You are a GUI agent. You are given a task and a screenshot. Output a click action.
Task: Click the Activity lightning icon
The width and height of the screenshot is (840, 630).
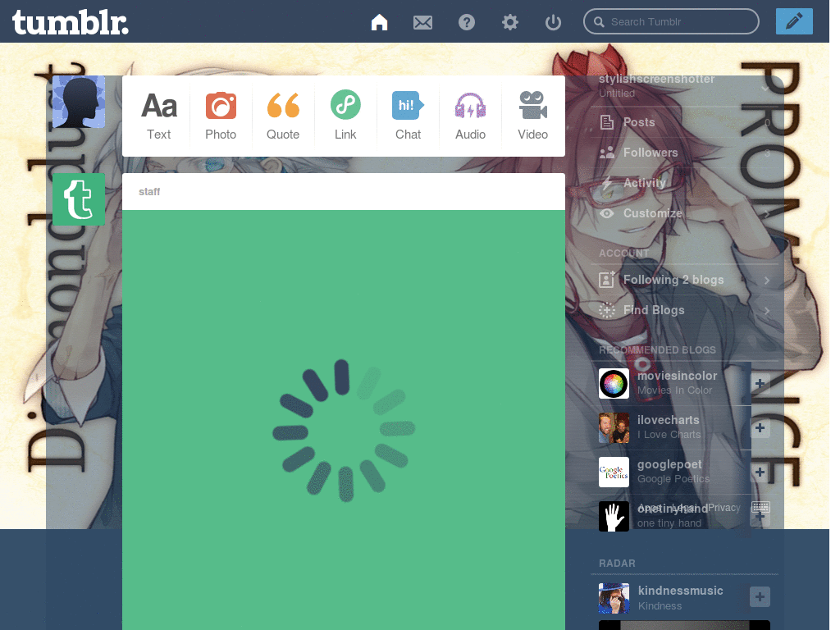[606, 183]
